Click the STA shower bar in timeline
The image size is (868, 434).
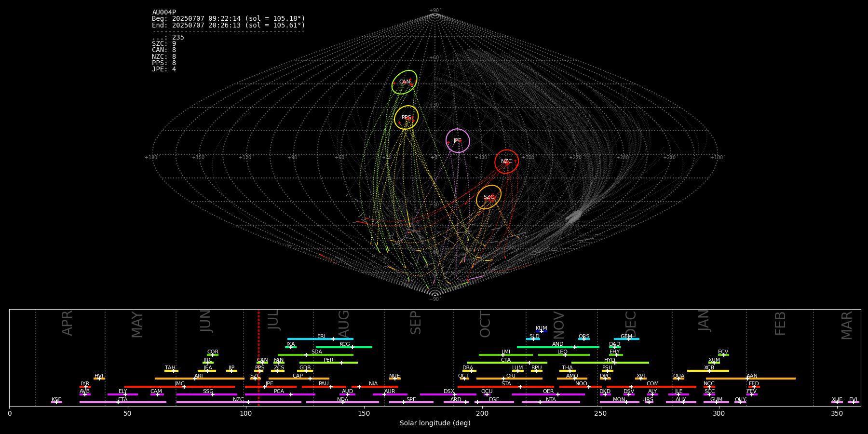point(506,386)
